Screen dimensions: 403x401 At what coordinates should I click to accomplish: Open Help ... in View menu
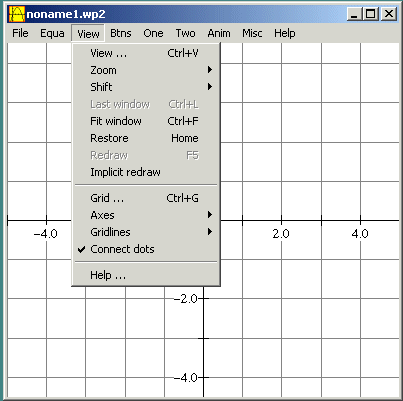click(x=146, y=275)
